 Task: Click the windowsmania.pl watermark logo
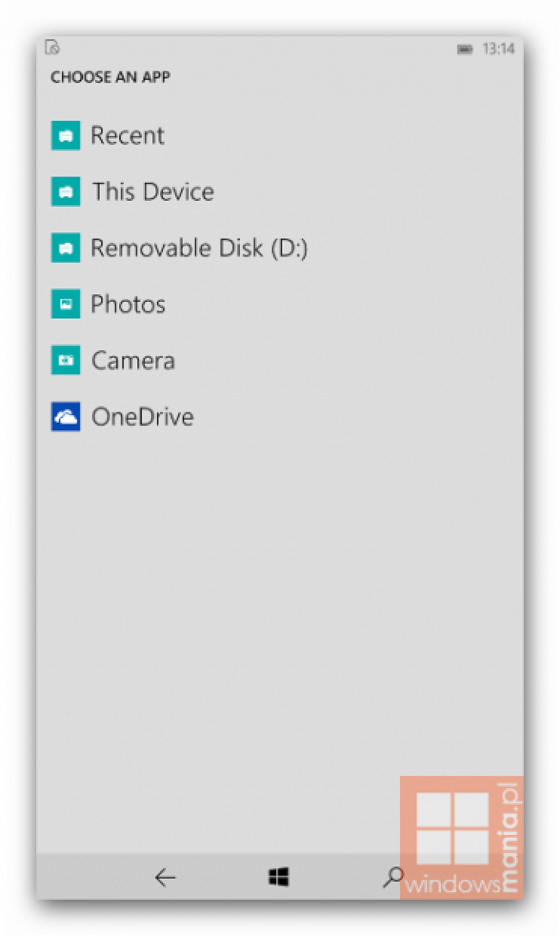462,838
